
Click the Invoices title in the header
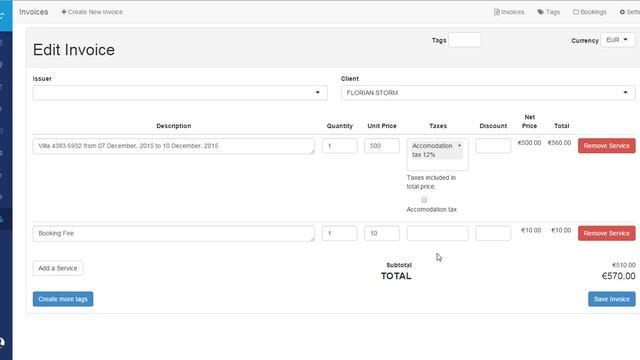tap(33, 12)
